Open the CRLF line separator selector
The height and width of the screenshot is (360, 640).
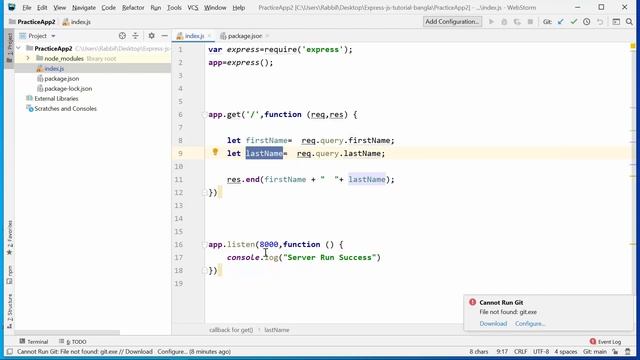(520, 351)
